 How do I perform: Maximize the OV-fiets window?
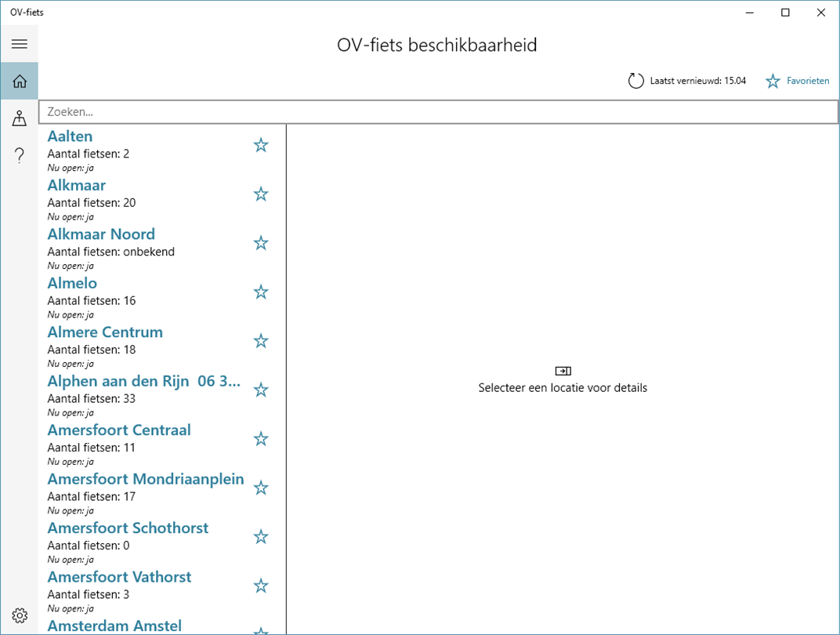785,13
